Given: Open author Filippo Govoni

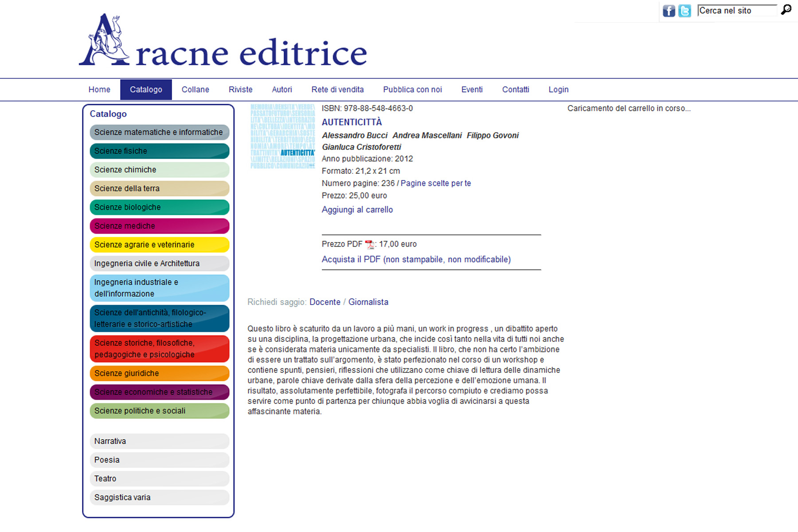Looking at the screenshot, I should [x=493, y=136].
